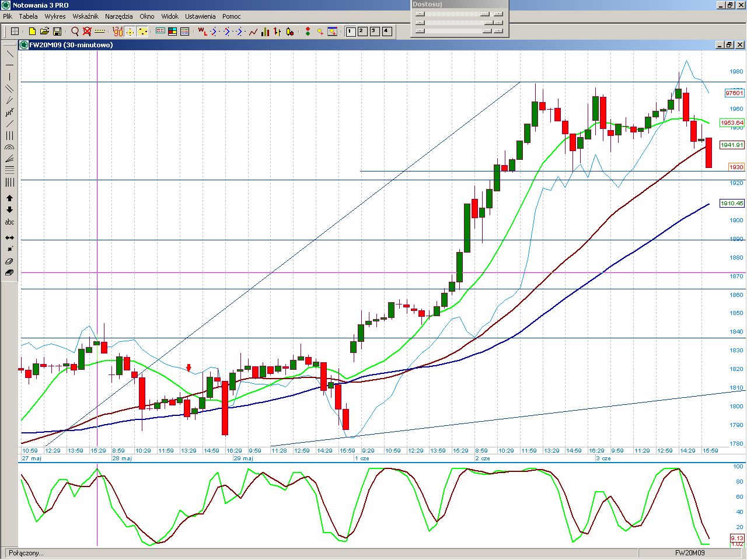Screen dimensions: 747x560
Task: Switch to workspace 3 button
Action: point(375,32)
